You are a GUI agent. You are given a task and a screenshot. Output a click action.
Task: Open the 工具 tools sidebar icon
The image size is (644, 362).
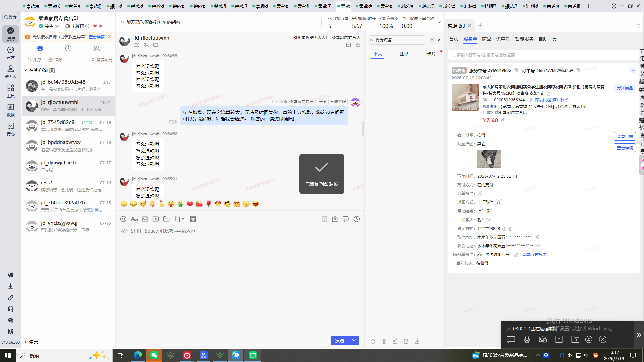[x=11, y=91]
